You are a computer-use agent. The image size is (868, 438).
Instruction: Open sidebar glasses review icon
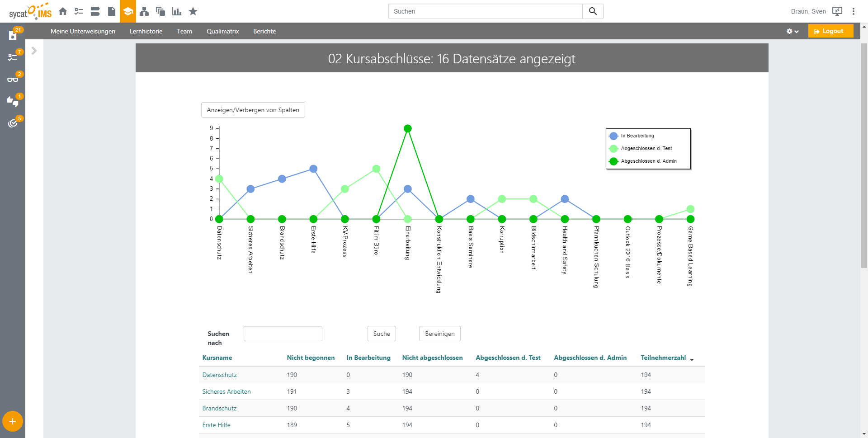[13, 79]
